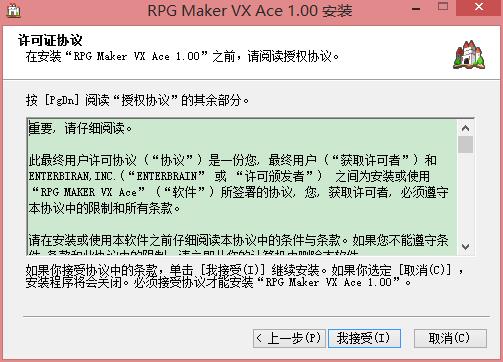This screenshot has width=503, height=362.
Task: Click the line starting with ENTERBIRAN, INC.
Action: pyautogui.click(x=229, y=176)
